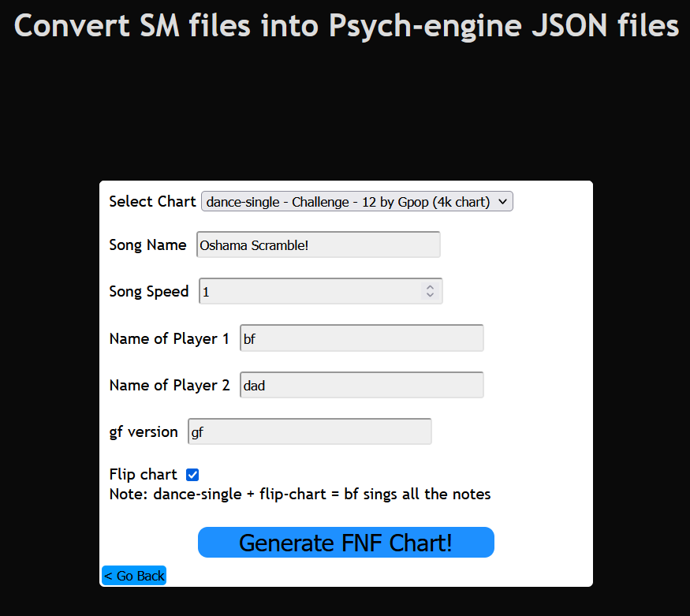Open the Select Chart dropdown
The height and width of the screenshot is (616, 690).
click(x=357, y=201)
